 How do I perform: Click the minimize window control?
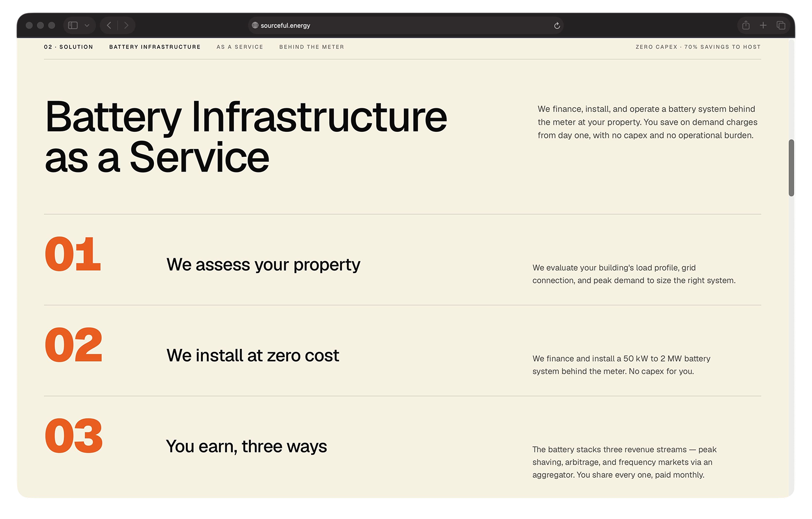(x=41, y=25)
